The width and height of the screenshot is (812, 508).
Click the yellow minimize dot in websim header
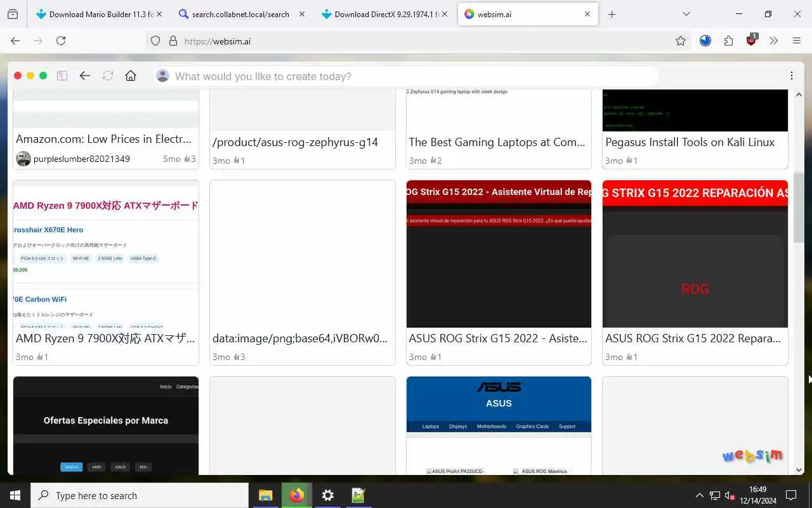click(x=30, y=76)
